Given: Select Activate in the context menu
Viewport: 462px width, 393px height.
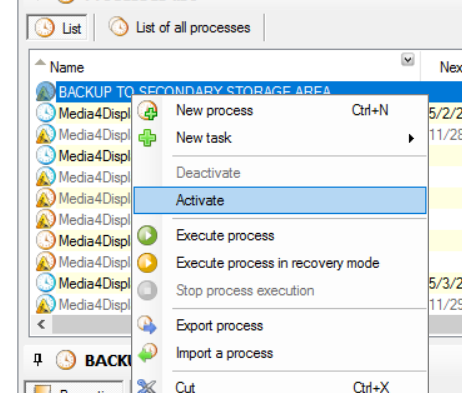Looking at the screenshot, I should point(280,200).
